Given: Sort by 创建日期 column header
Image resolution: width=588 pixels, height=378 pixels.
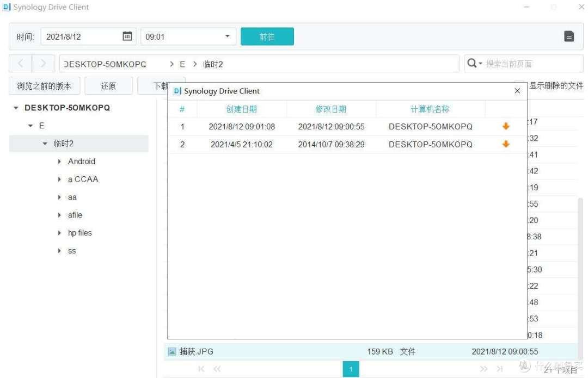Looking at the screenshot, I should pos(242,109).
